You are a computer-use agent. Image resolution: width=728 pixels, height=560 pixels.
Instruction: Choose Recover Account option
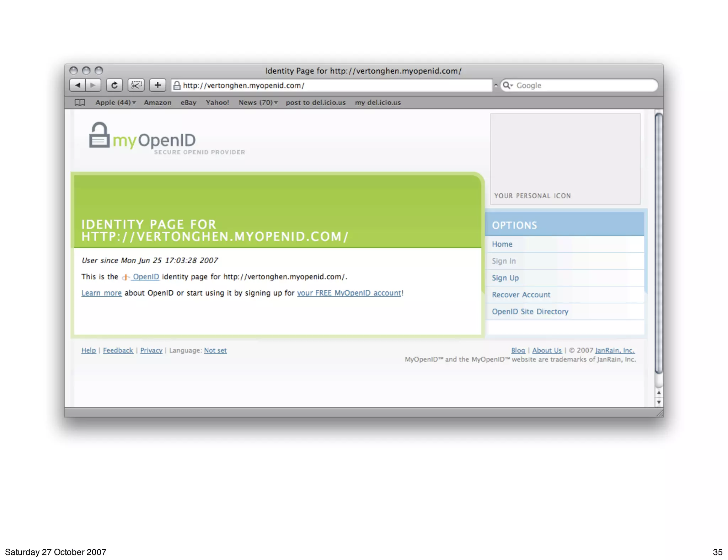pyautogui.click(x=564, y=295)
